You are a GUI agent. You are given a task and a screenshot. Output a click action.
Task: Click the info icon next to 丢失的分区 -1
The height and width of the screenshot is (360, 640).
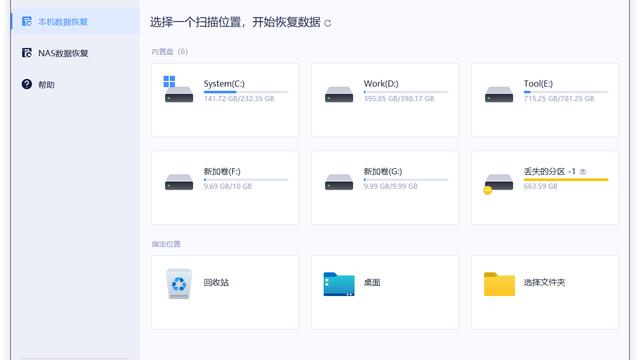point(583,172)
